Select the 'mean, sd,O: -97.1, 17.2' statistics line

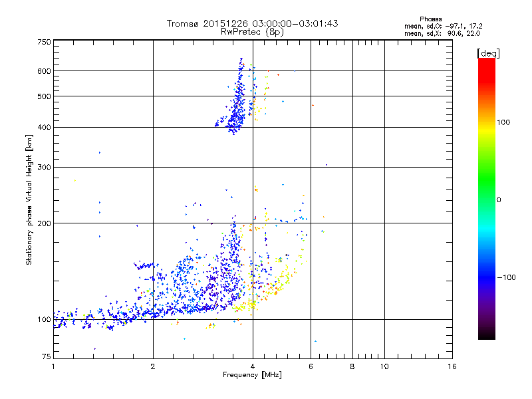click(443, 26)
